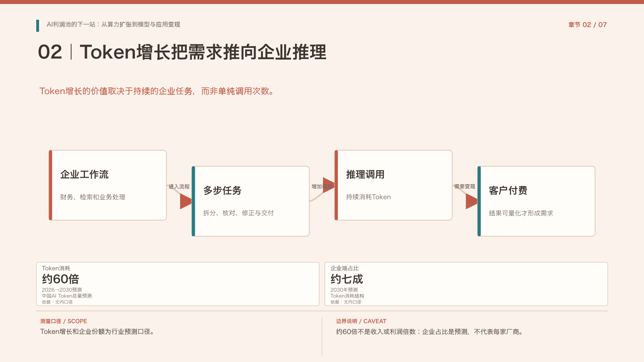Image resolution: width=644 pixels, height=362 pixels.
Task: Select '结果可量化才形成需求' text
Action: (x=521, y=213)
